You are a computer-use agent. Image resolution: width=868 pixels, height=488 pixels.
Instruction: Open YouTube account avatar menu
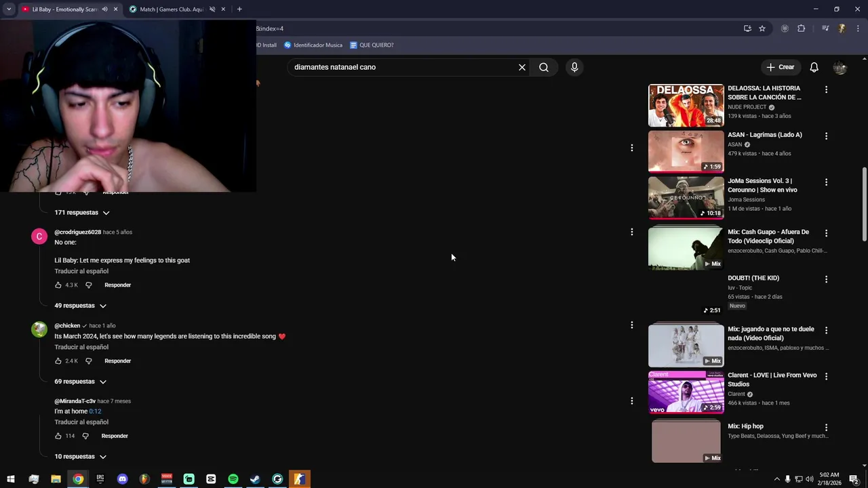[840, 67]
